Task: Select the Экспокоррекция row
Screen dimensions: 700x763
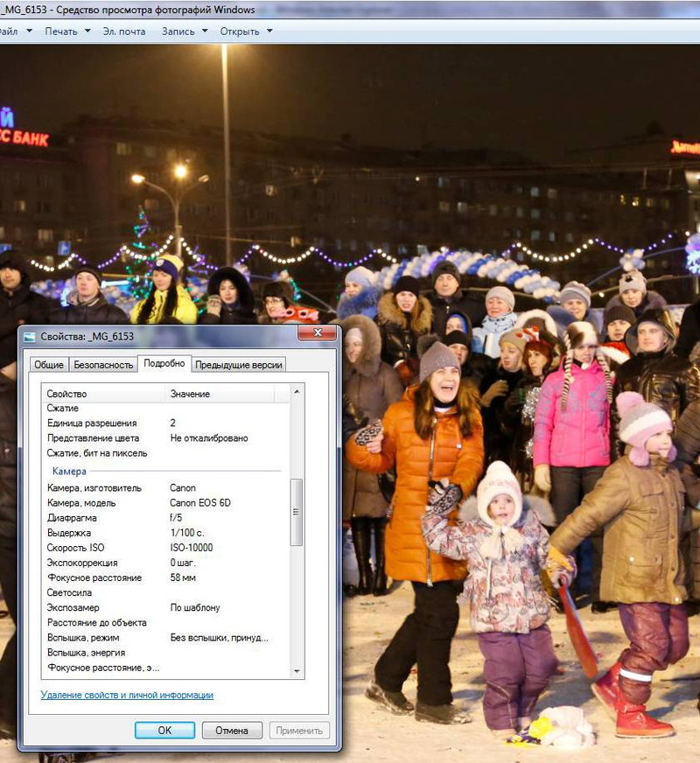Action: pos(165,563)
